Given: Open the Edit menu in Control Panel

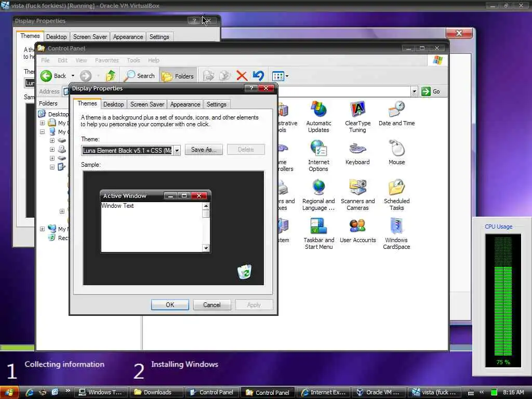Looking at the screenshot, I should (x=62, y=60).
